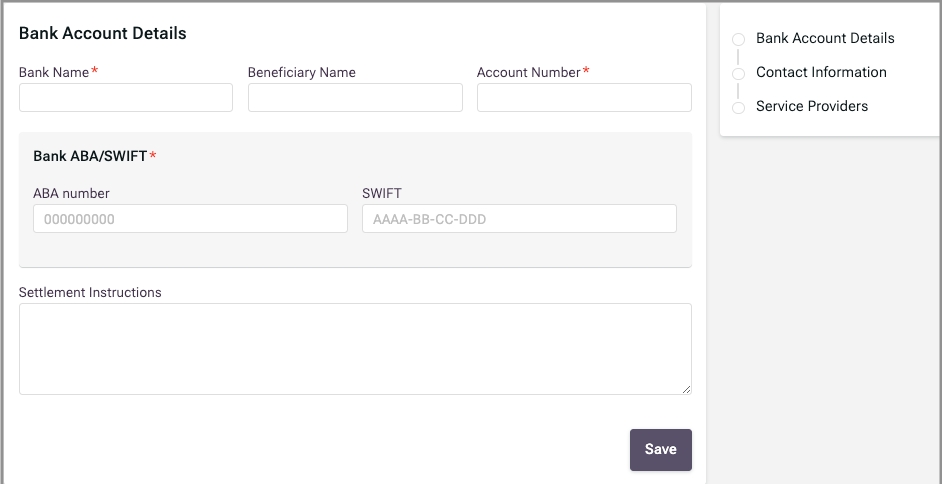Click the Beneficiary Name label
This screenshot has width=942, height=484.
pos(302,72)
